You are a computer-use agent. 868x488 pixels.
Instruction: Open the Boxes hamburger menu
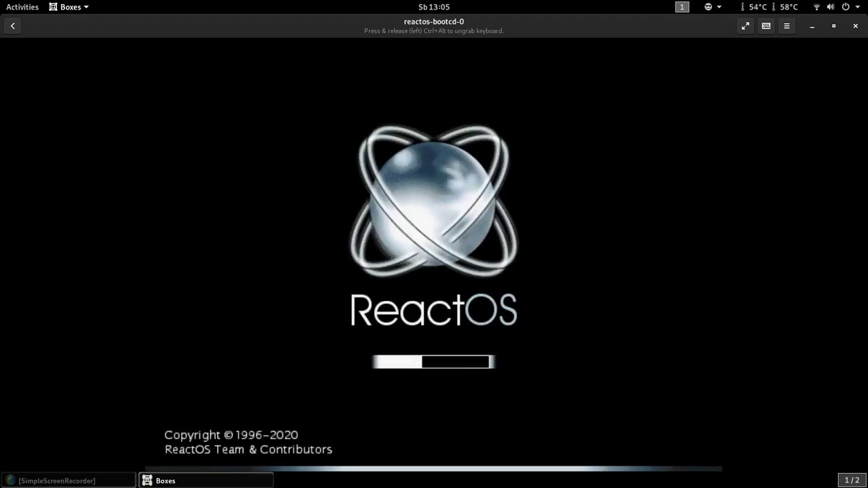tap(787, 26)
